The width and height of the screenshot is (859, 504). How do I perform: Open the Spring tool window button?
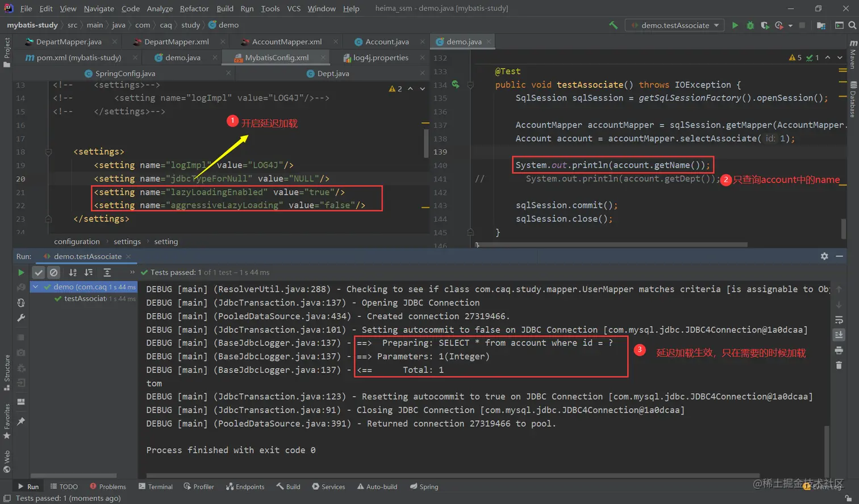click(424, 487)
